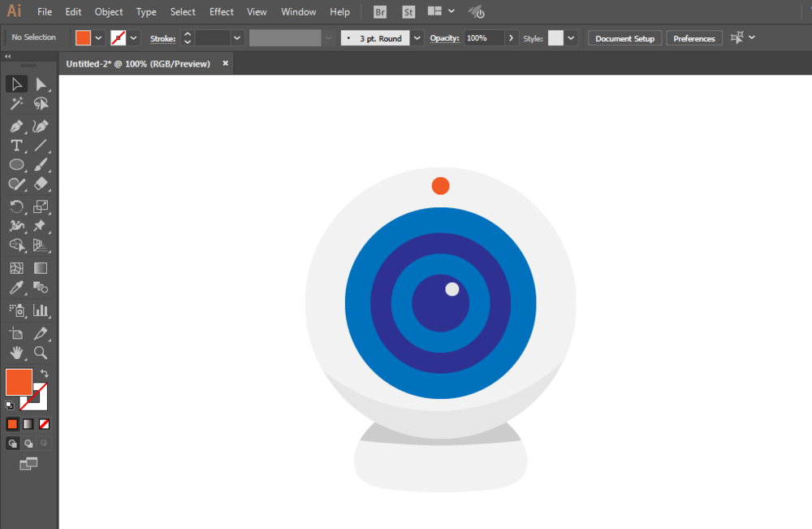
Task: Collapse the tools panel
Action: tap(8, 56)
